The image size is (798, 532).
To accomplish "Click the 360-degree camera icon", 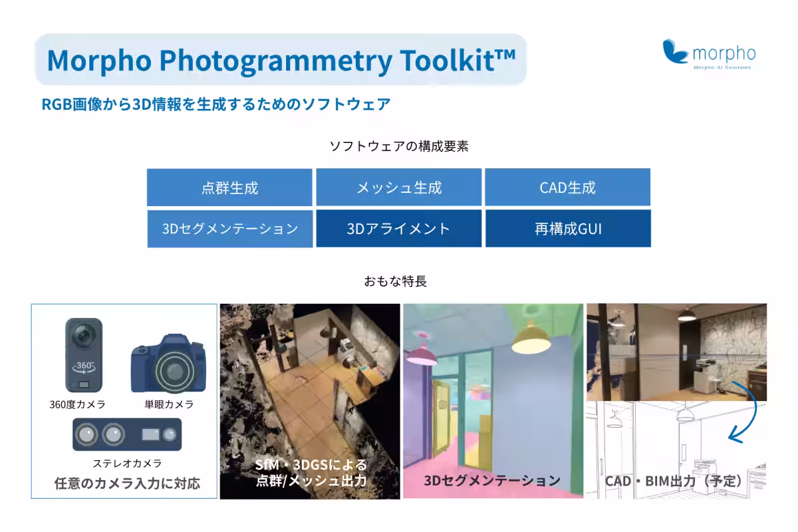I will pyautogui.click(x=84, y=355).
